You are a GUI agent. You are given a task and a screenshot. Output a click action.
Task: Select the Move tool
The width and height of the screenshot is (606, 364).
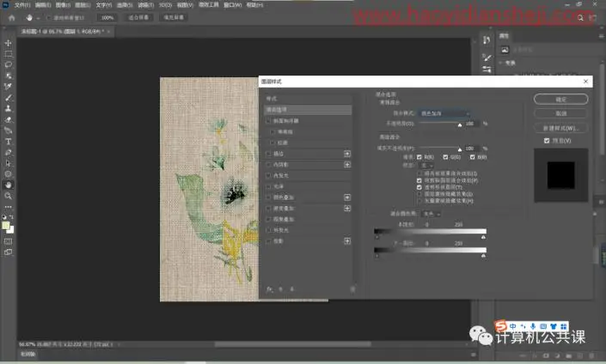(8, 43)
